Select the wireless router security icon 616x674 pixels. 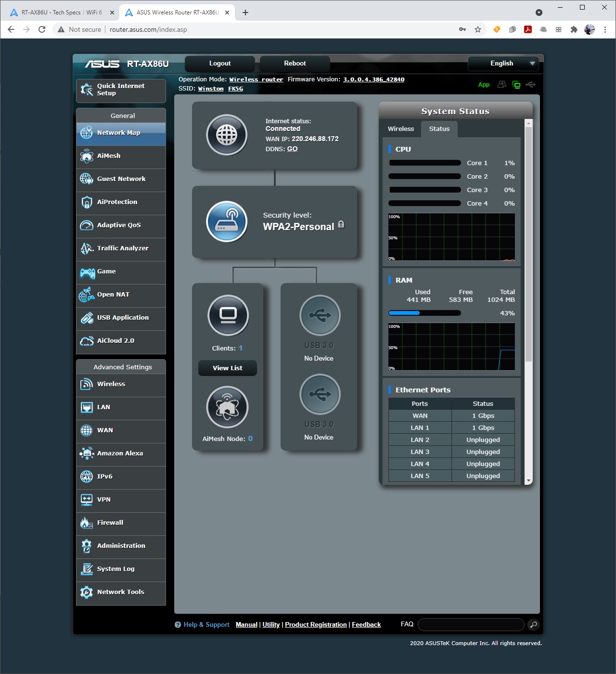[227, 221]
